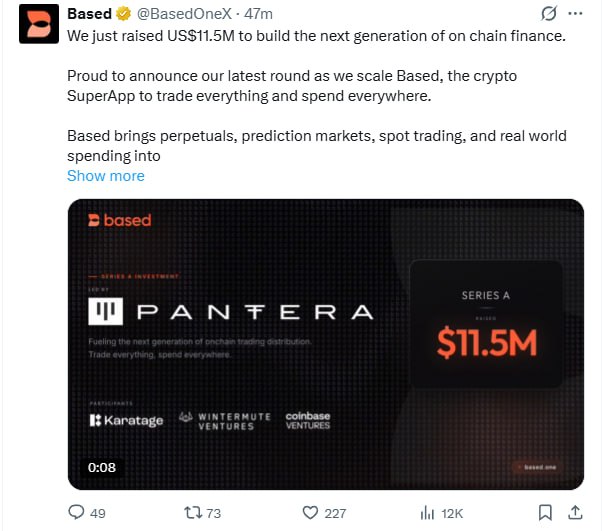Bookmark this post
The height and width of the screenshot is (531, 602).
[x=545, y=512]
